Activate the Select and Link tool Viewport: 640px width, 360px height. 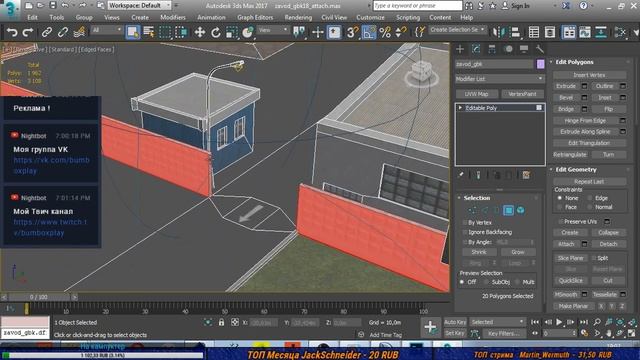click(x=46, y=32)
